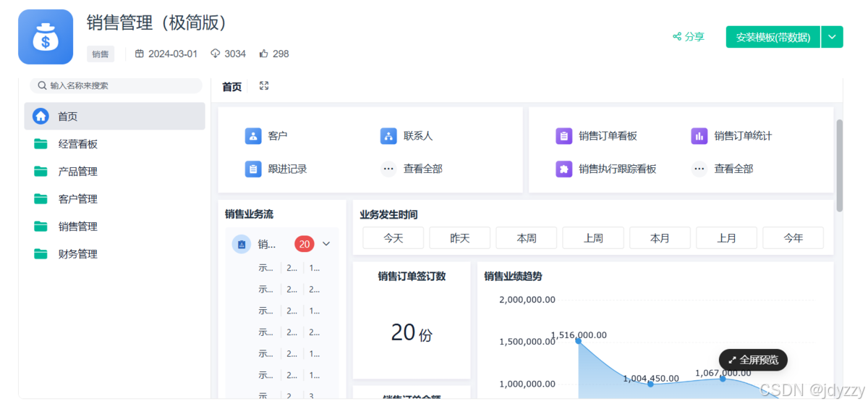Click the 销售订单统计 chart icon
This screenshot has height=404, width=868.
699,135
